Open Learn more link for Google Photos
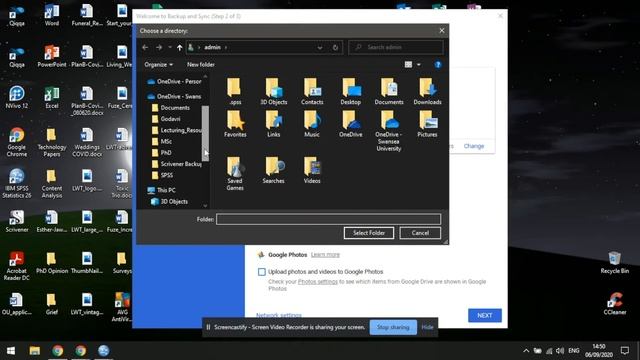Viewport: 640px width, 360px height. point(325,255)
